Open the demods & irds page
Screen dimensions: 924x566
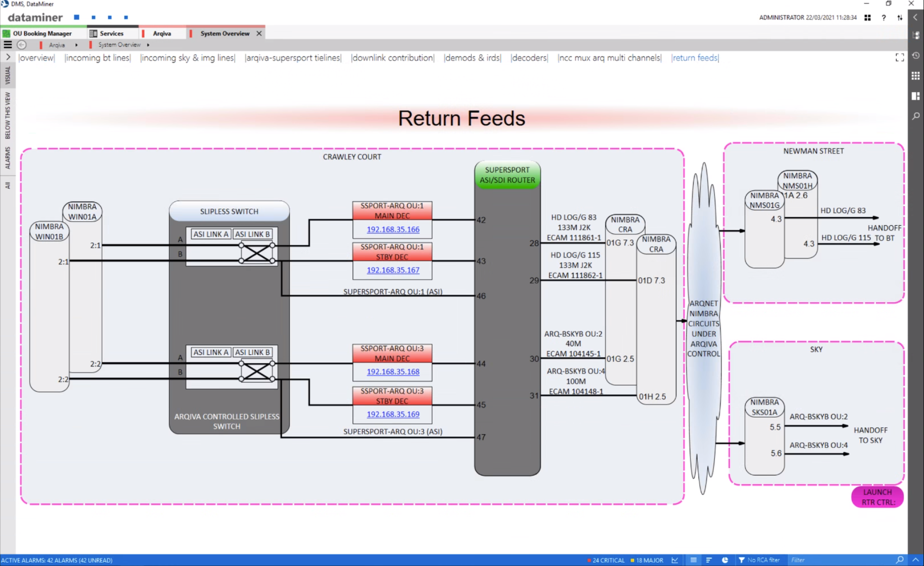472,58
